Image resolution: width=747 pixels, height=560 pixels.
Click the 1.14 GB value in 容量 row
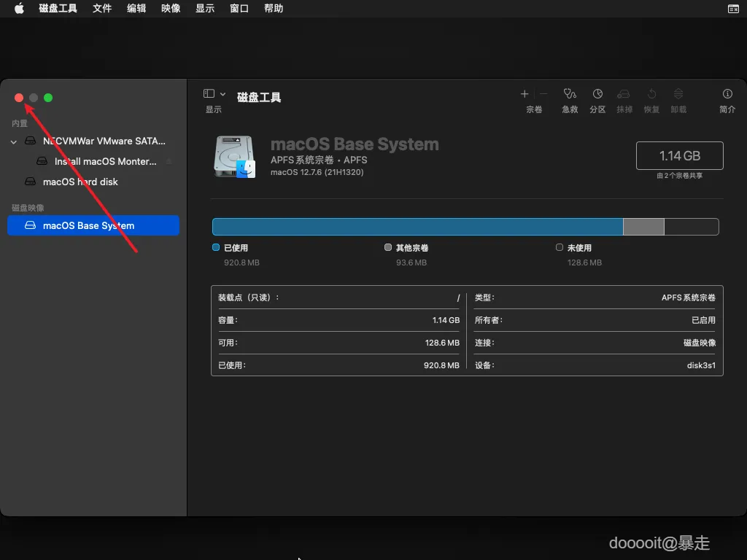(x=446, y=320)
